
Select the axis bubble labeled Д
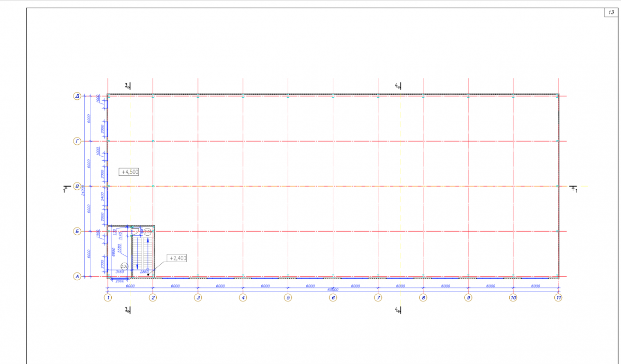[x=77, y=96]
